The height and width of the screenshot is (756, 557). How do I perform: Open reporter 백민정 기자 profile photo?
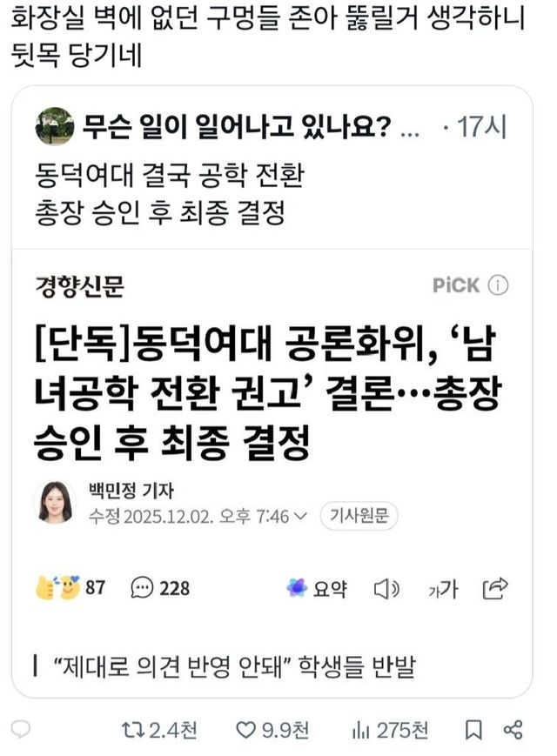(x=55, y=502)
